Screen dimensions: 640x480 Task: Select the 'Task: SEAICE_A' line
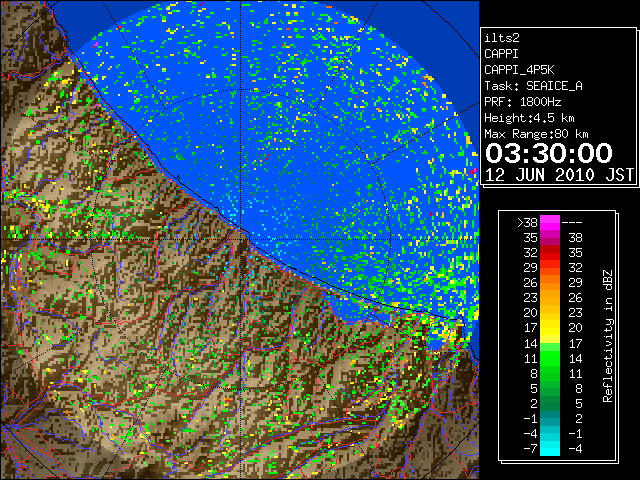click(533, 86)
